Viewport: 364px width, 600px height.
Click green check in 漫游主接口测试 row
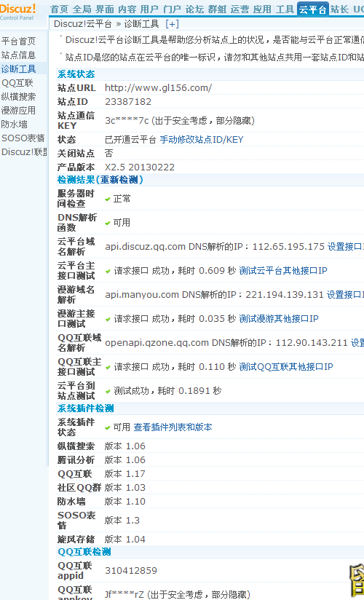coord(108,320)
